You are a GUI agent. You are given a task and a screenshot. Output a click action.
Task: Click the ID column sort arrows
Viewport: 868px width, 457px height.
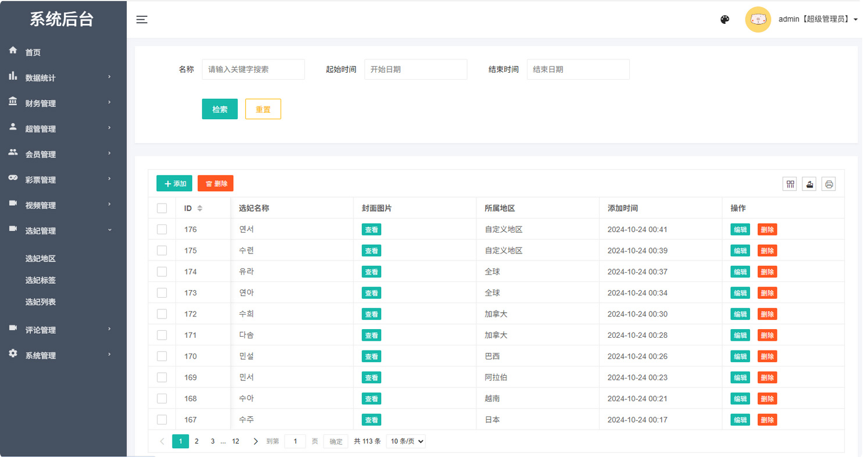pyautogui.click(x=200, y=208)
